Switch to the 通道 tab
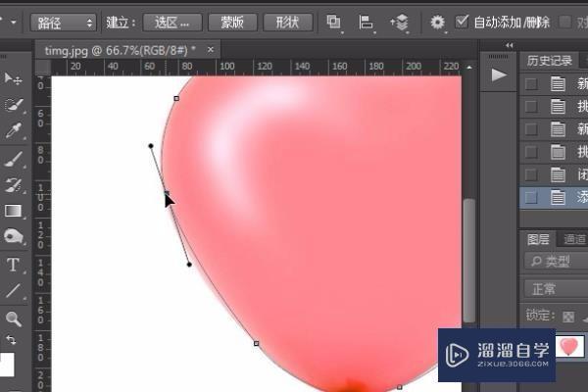 click(x=574, y=239)
